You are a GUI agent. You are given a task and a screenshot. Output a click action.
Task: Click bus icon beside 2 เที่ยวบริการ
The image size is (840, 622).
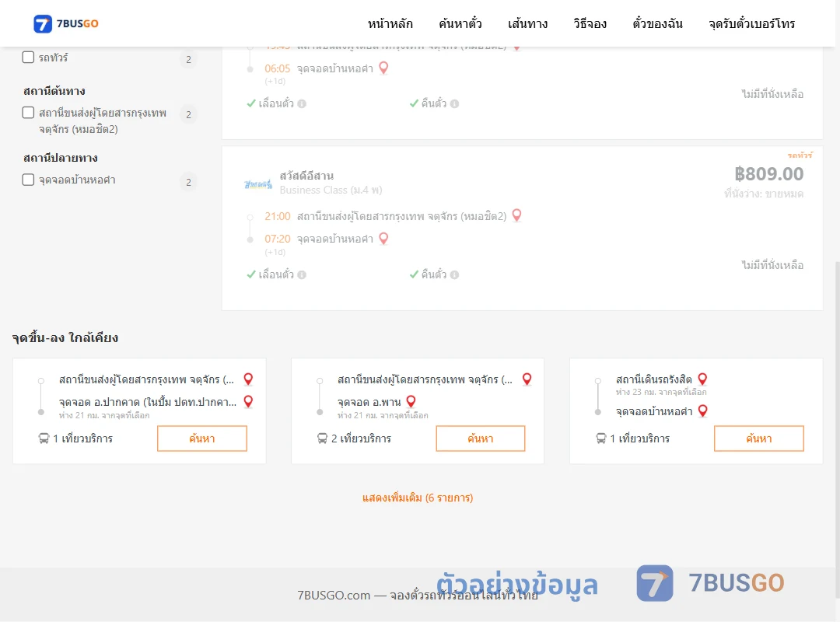[x=323, y=439]
